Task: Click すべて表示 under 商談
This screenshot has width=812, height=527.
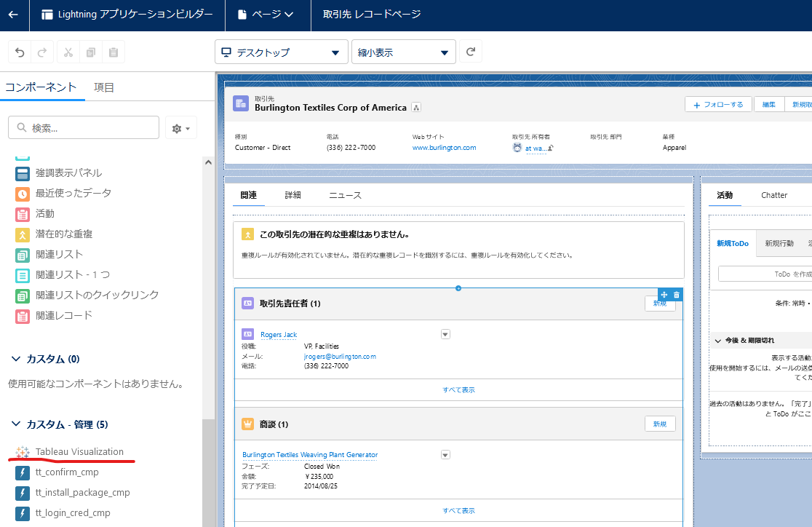Action: (x=458, y=510)
